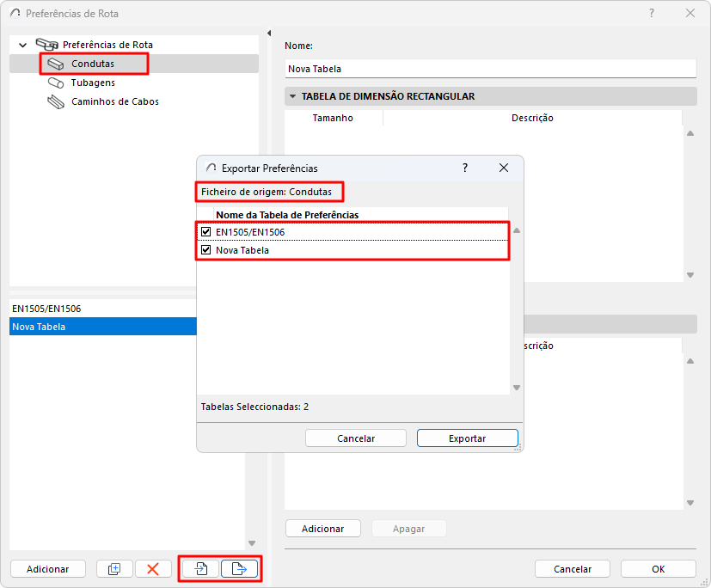Screen dimensions: 711x588
Task: Click the Apagar button
Action: click(x=408, y=529)
